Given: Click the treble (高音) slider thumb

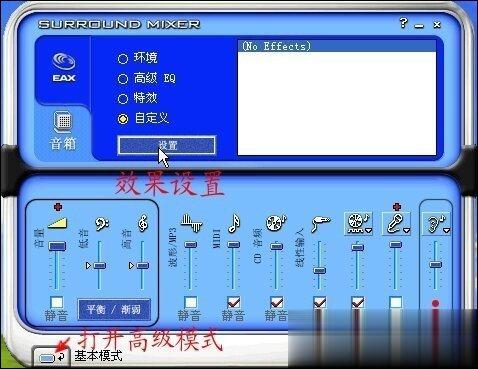Looking at the screenshot, I should [142, 265].
